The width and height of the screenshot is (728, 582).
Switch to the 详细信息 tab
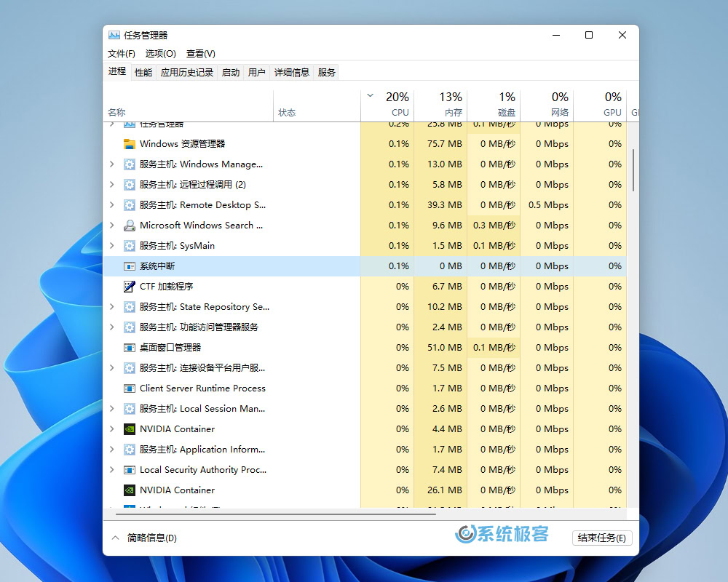pyautogui.click(x=292, y=73)
